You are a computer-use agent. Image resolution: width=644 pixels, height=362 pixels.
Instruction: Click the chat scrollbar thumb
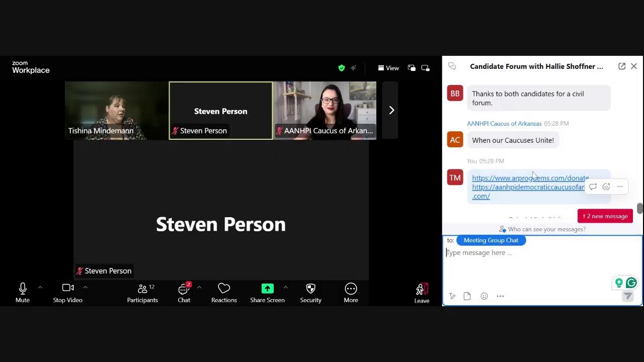[640, 208]
